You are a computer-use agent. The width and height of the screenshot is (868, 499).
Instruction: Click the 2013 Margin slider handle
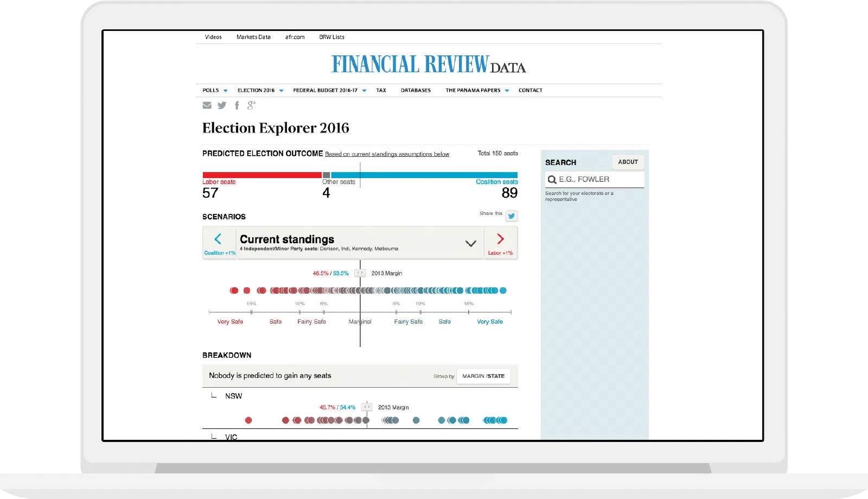point(360,273)
